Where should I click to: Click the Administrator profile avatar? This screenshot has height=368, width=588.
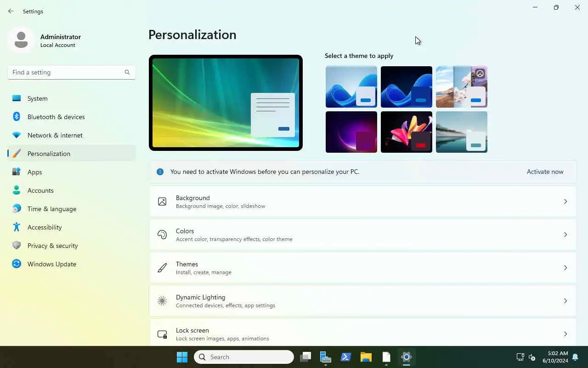coord(21,40)
